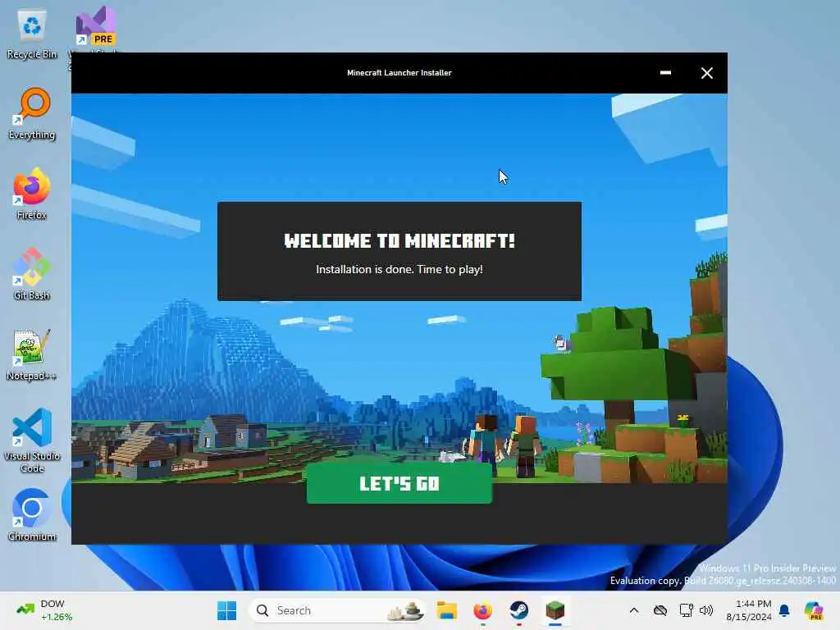Switch to Firefox in the taskbar
The width and height of the screenshot is (840, 630).
pos(482,610)
